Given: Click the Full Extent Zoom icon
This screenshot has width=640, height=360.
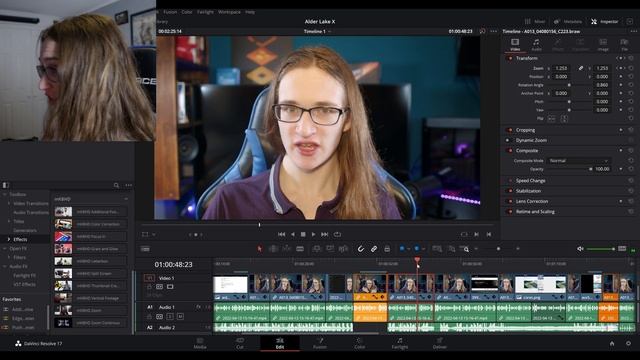Looking at the screenshot, I should click(x=437, y=249).
